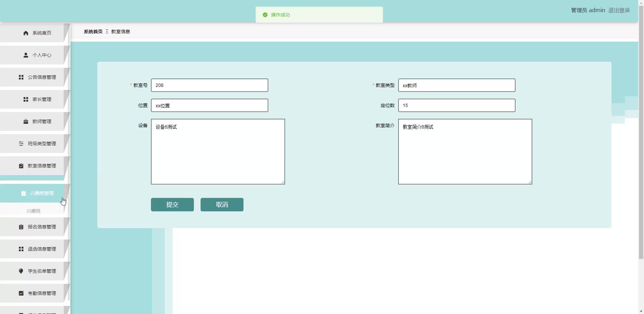Click the 取消 button
The height and width of the screenshot is (314, 644).
click(222, 205)
